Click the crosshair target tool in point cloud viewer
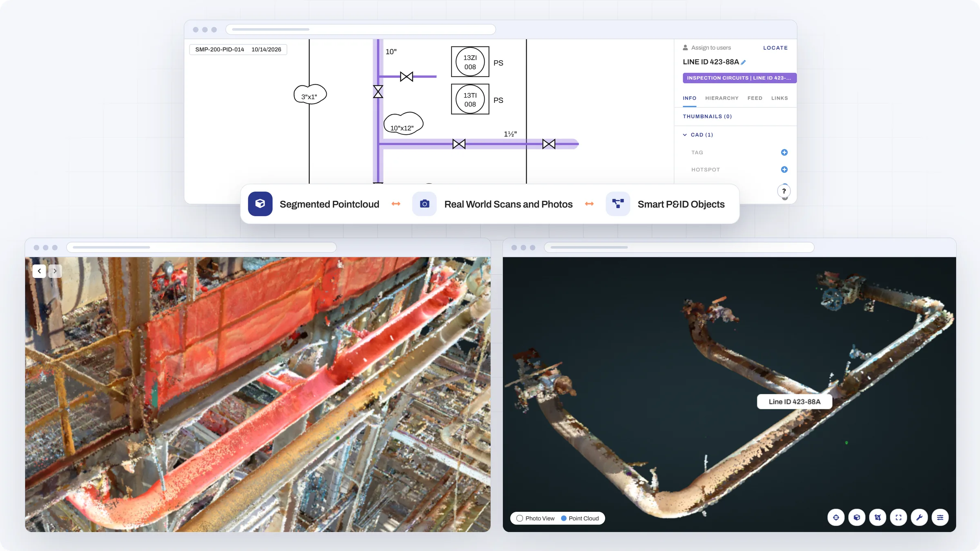The width and height of the screenshot is (980, 551). pyautogui.click(x=836, y=518)
